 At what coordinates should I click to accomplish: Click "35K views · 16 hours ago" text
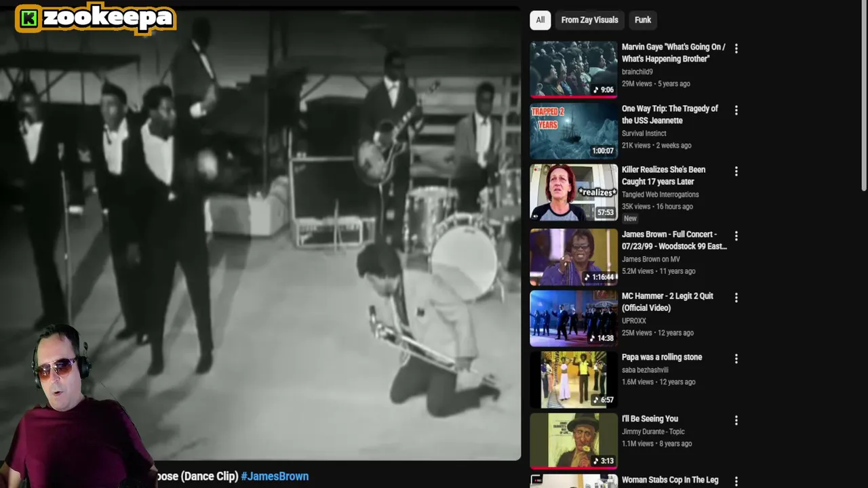pyautogui.click(x=657, y=207)
